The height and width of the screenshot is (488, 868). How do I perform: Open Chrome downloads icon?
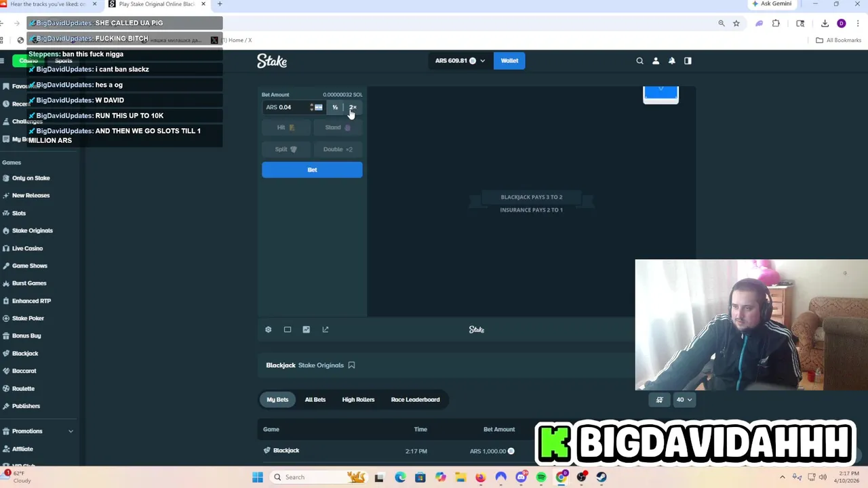point(825,23)
